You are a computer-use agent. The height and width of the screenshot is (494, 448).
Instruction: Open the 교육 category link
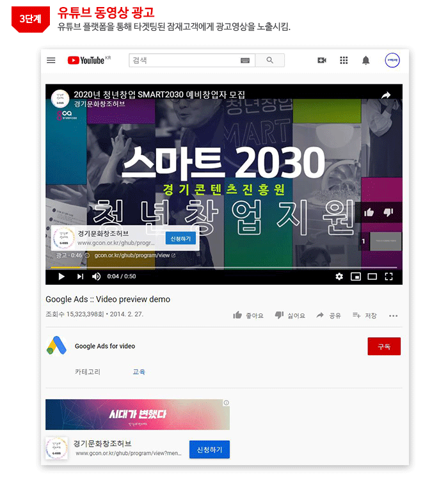click(139, 372)
